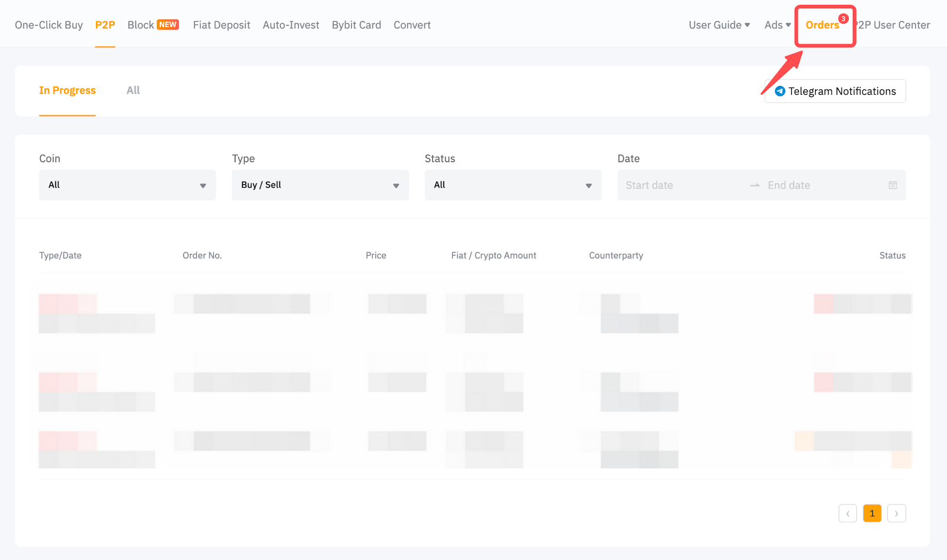Expand the Ads menu
947x560 pixels.
(x=777, y=25)
